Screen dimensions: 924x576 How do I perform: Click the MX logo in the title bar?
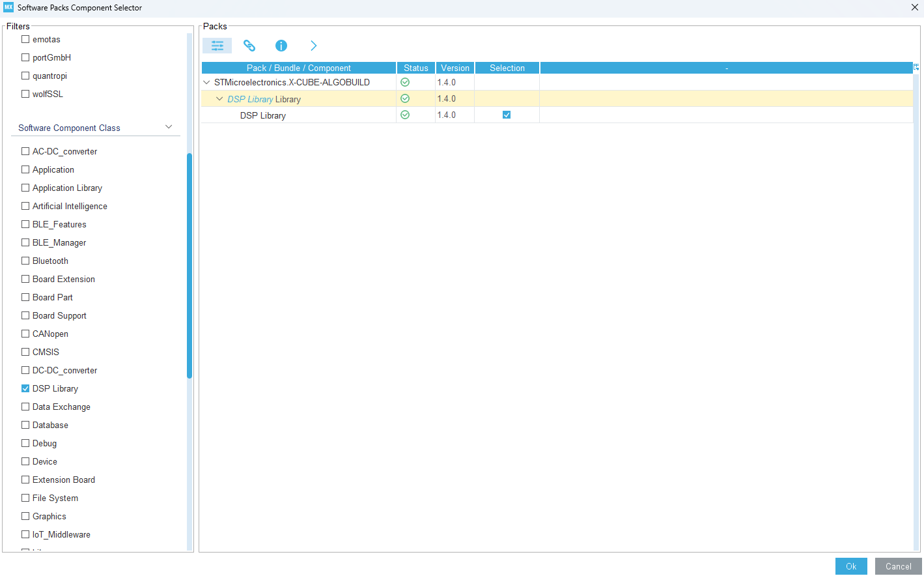7,7
